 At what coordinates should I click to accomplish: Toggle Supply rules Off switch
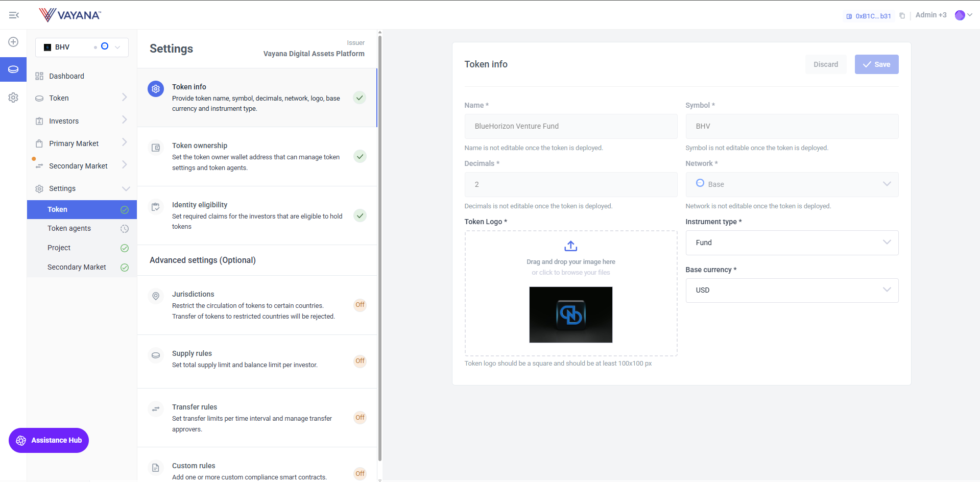[360, 361]
